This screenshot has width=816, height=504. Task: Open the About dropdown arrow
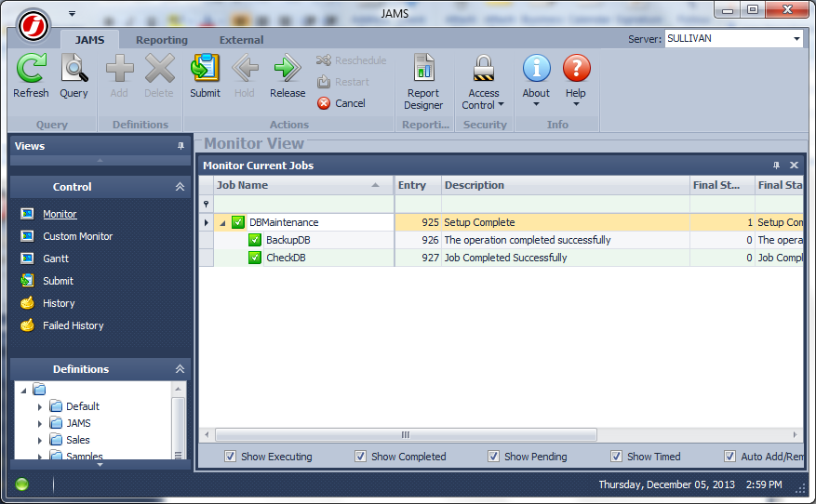[x=536, y=104]
